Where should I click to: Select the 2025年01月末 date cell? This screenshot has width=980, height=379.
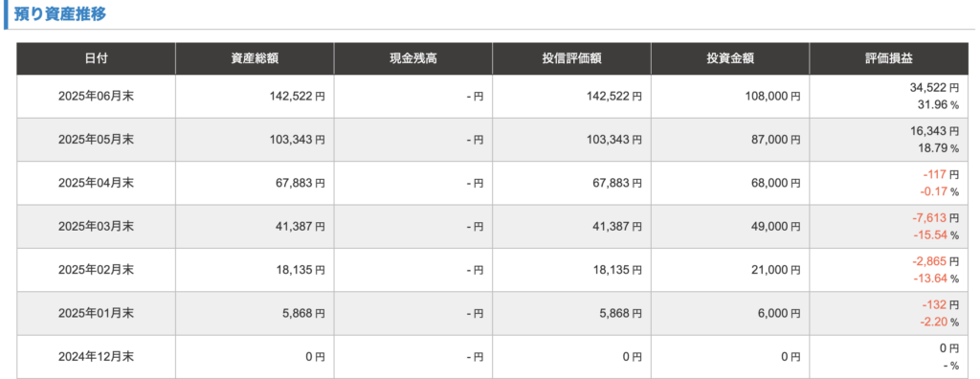point(96,313)
